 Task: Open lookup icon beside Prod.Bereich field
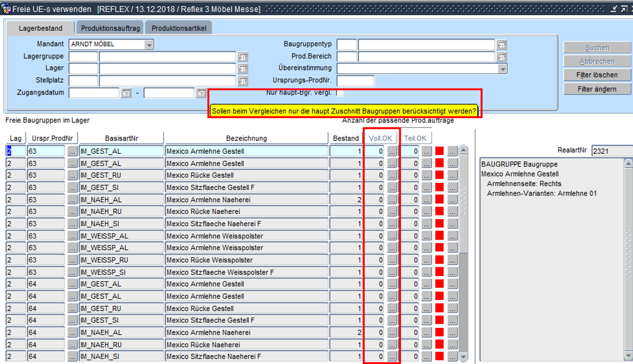tap(501, 56)
